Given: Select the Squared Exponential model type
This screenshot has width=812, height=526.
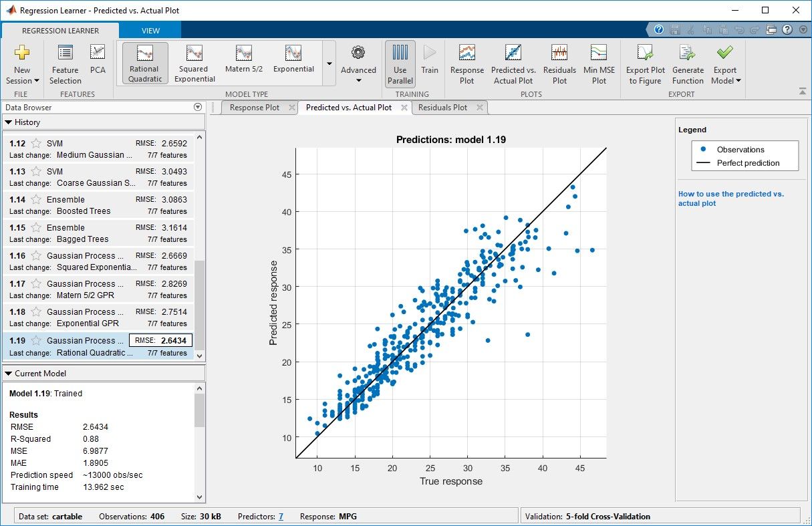Looking at the screenshot, I should (x=194, y=63).
